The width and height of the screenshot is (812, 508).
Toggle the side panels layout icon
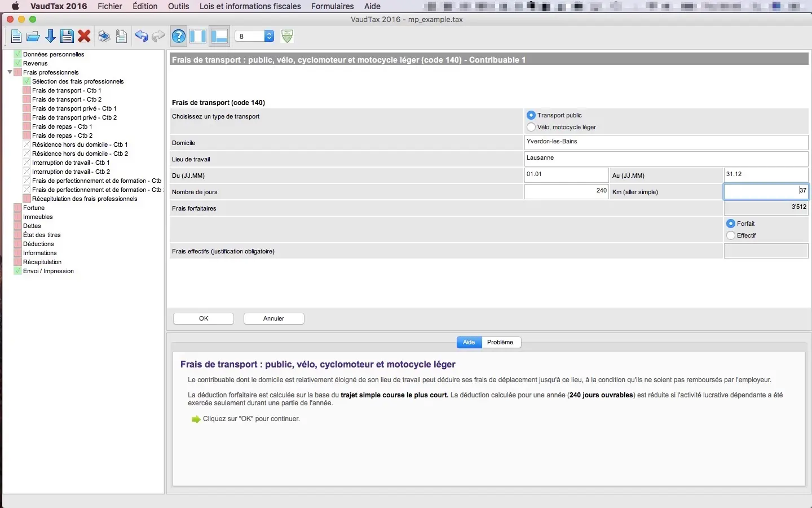[x=198, y=36]
